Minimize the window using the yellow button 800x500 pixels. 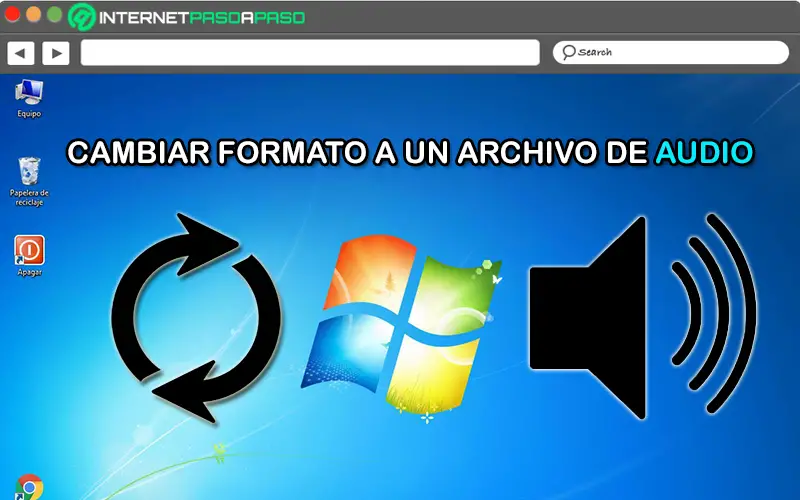point(33,14)
